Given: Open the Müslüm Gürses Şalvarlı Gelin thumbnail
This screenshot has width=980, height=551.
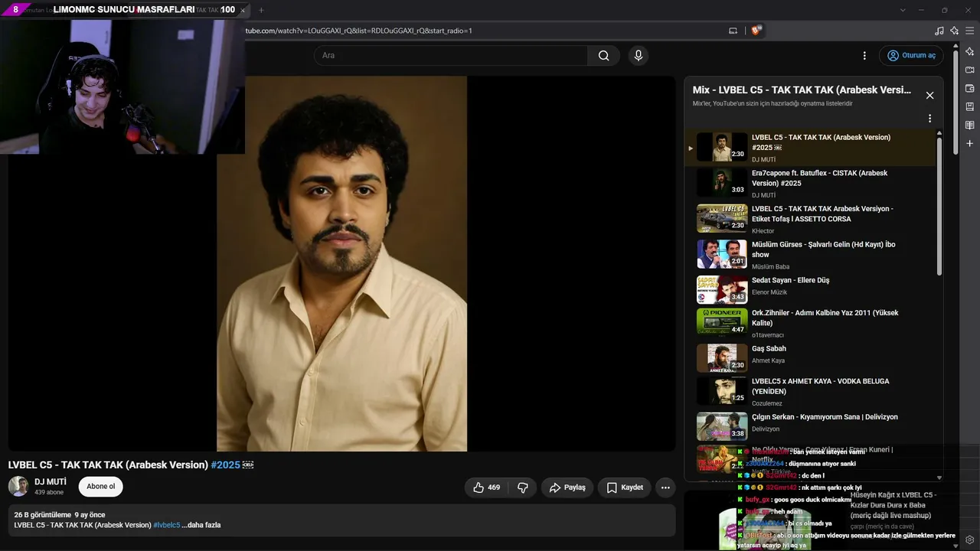Looking at the screenshot, I should coord(722,254).
